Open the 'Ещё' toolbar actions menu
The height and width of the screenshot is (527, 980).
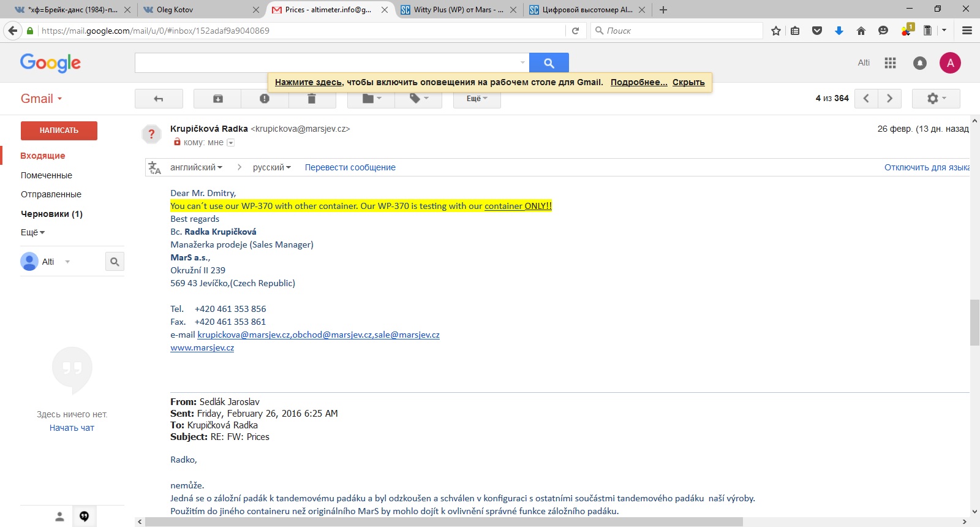[477, 99]
